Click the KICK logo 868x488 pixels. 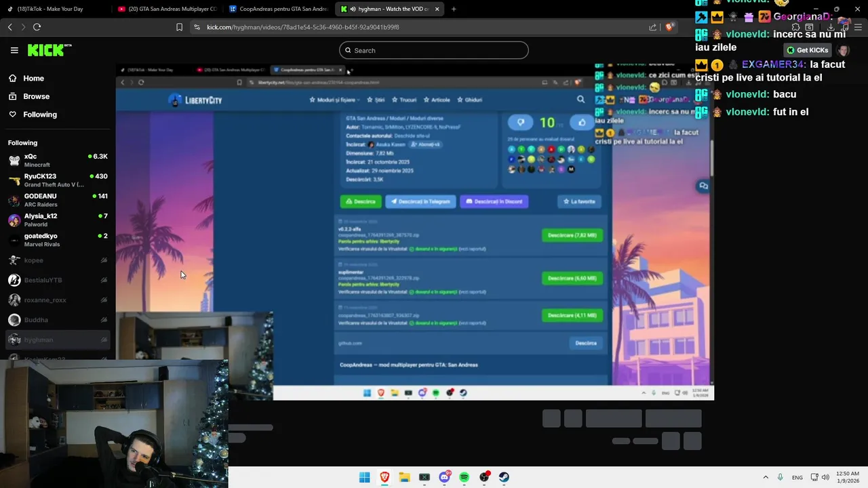(50, 50)
